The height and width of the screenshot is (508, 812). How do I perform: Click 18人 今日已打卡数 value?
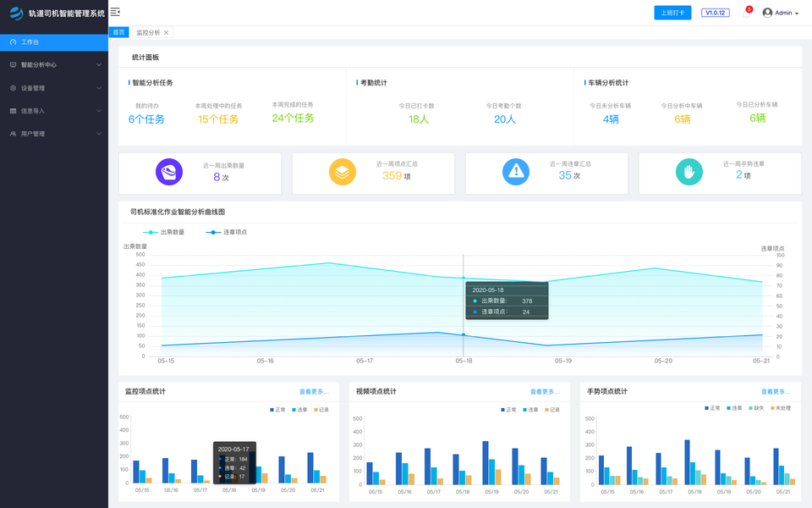[x=419, y=119]
